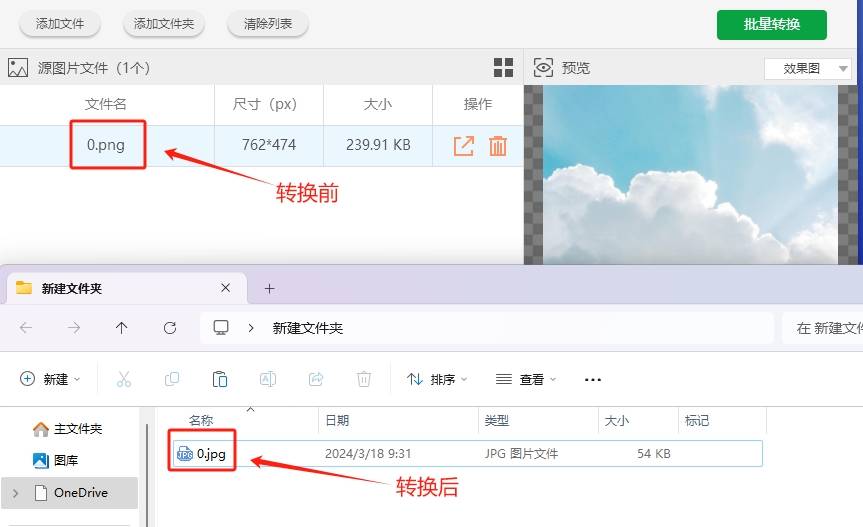863x527 pixels.
Task: Go back in File Explorer
Action: (x=25, y=328)
